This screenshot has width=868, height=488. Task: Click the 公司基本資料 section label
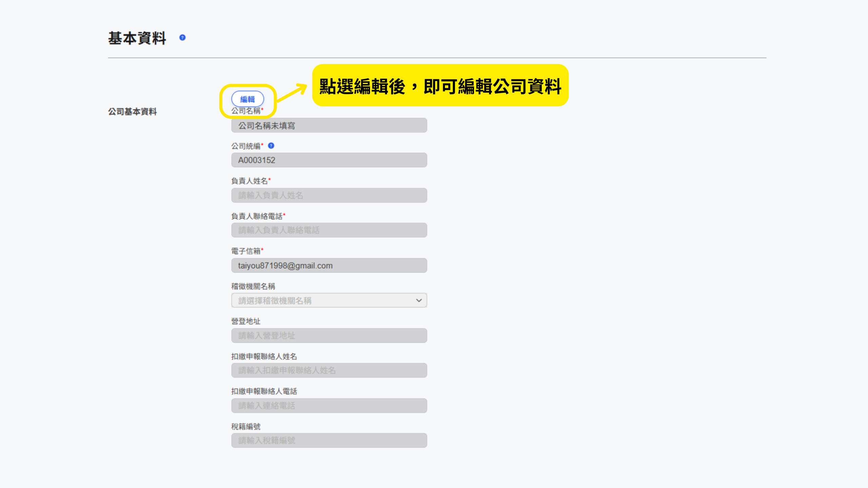(x=132, y=112)
